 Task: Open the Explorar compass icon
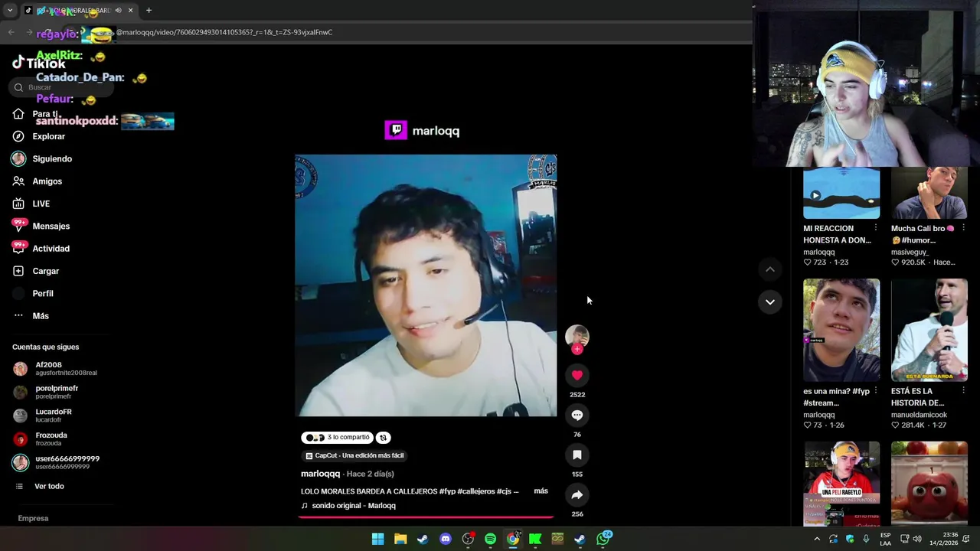click(x=18, y=136)
